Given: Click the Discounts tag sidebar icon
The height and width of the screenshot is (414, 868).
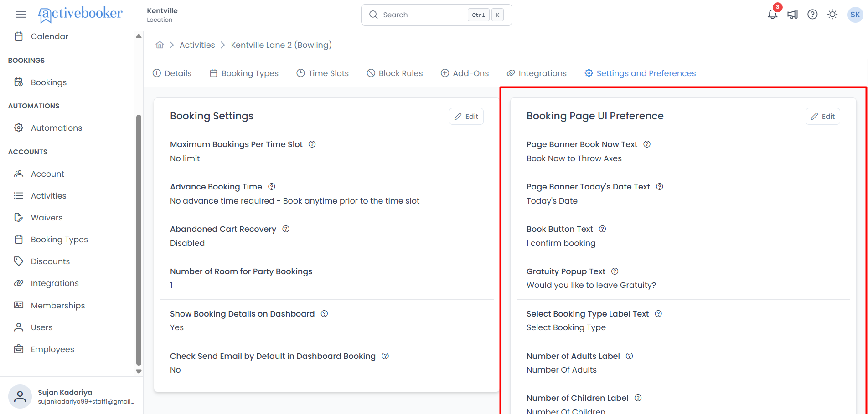Looking at the screenshot, I should tap(19, 261).
